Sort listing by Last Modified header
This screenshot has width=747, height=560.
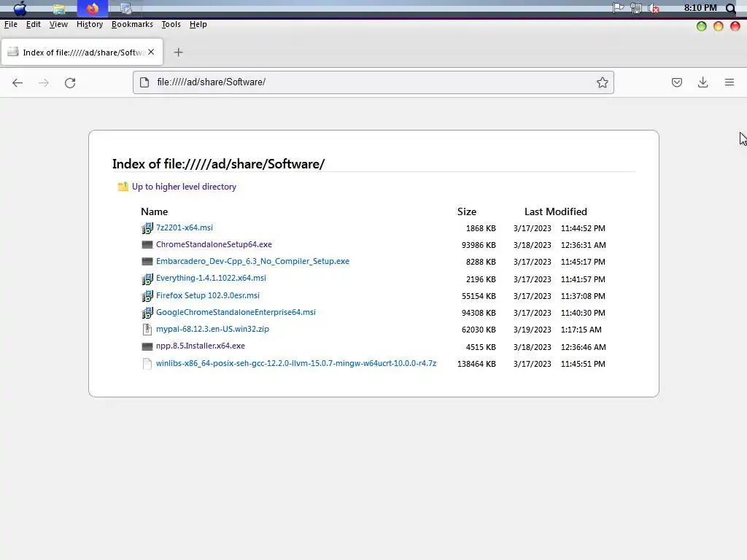tap(555, 211)
